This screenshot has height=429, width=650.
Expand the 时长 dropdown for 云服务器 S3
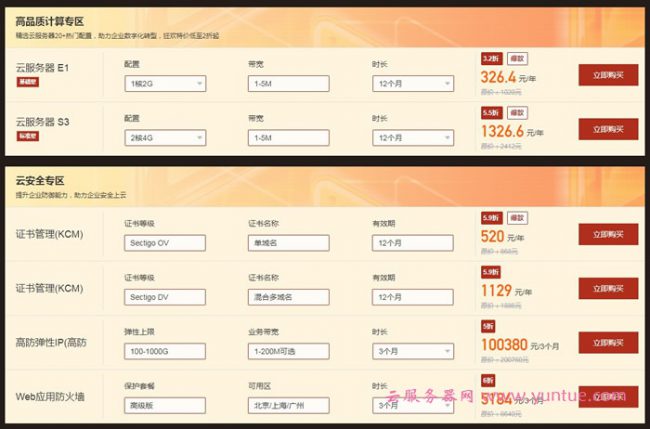413,138
